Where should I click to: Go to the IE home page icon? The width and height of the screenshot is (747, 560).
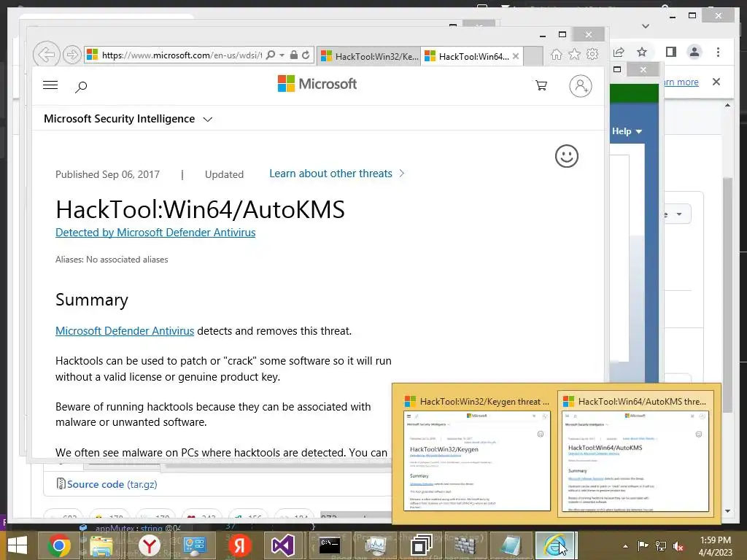556,54
